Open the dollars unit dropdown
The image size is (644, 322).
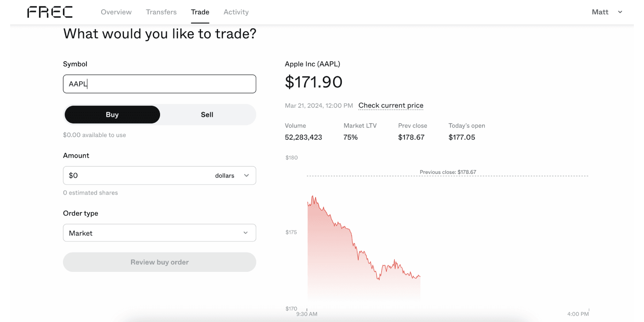tap(232, 175)
